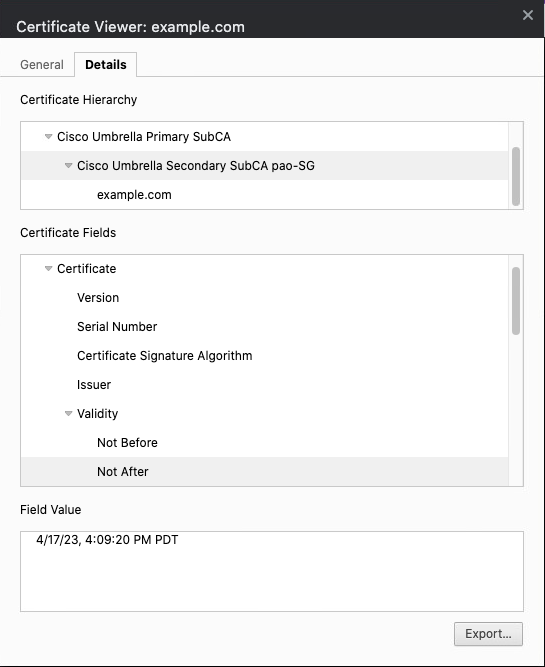Select the Issuer field
Image resolution: width=545 pixels, height=667 pixels.
click(x=94, y=385)
